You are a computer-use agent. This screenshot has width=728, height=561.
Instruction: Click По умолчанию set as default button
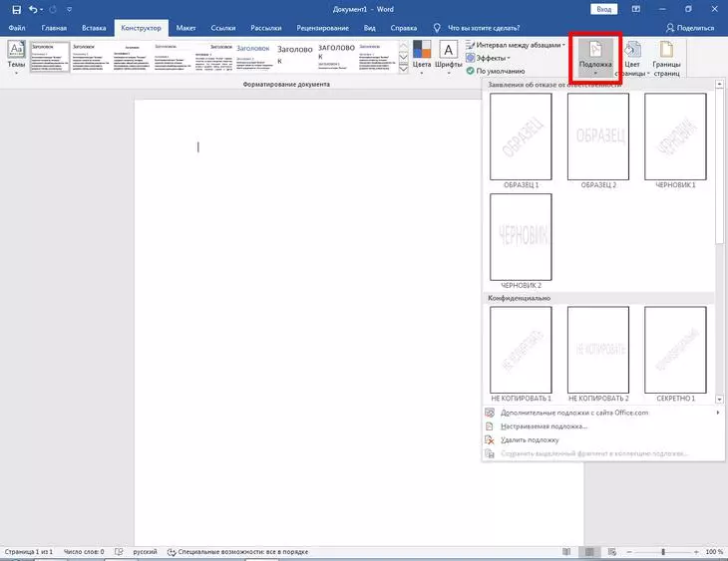501,71
